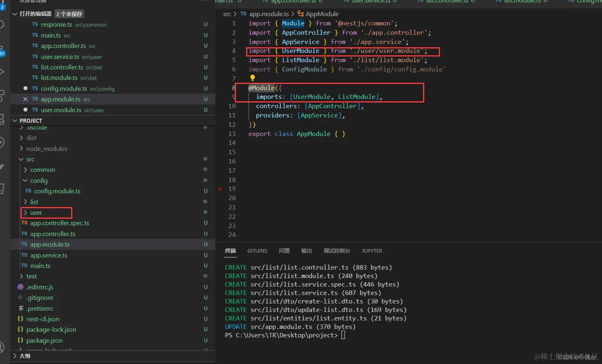Open nest-cli.json file
This screenshot has height=364, width=602.
point(112,319)
